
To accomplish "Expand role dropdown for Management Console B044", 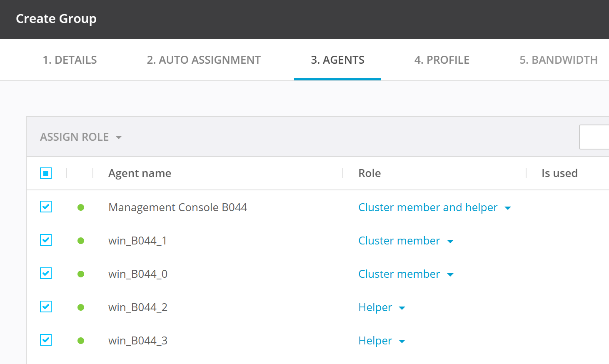I will click(x=434, y=207).
